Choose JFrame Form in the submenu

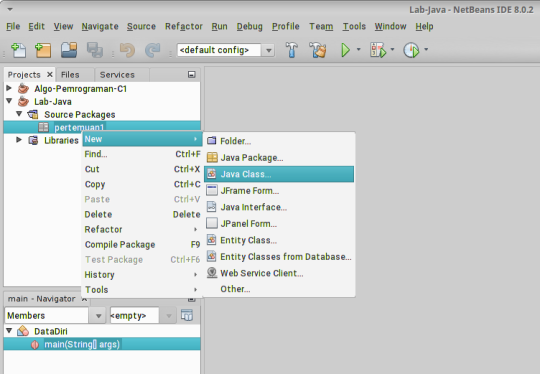tap(279, 190)
